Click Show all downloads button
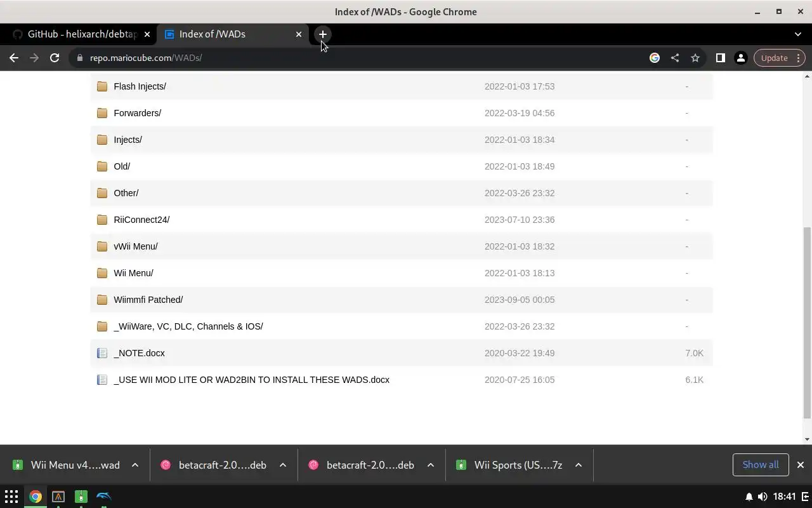 point(760,465)
